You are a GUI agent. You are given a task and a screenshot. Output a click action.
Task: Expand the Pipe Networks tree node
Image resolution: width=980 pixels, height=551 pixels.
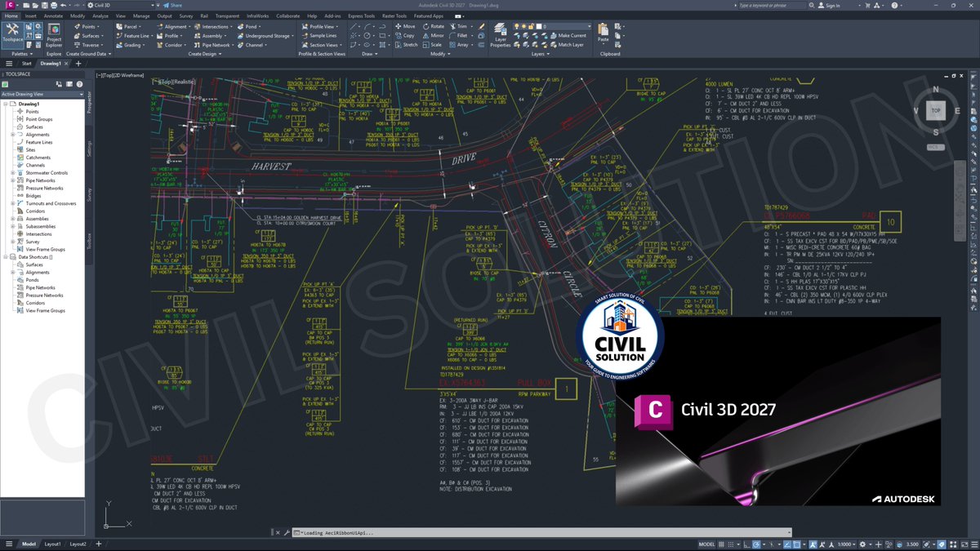click(13, 180)
